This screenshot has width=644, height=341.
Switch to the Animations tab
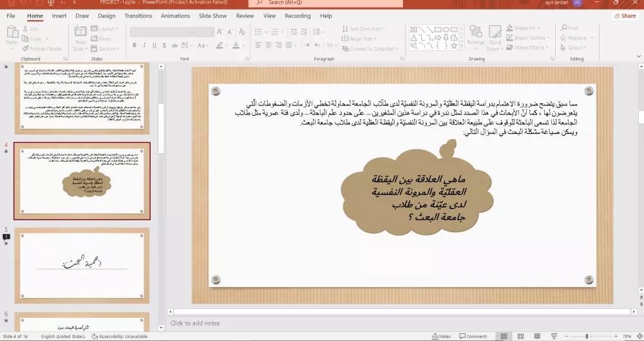pos(175,15)
